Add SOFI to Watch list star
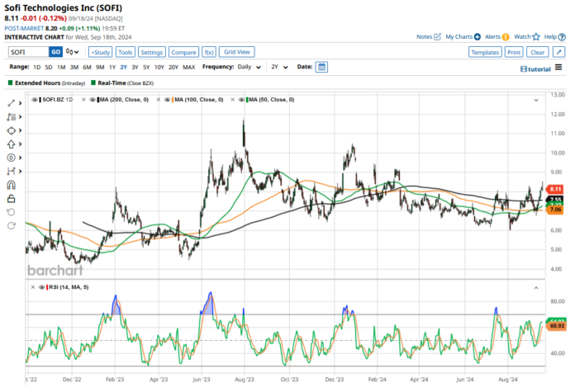 (535, 36)
